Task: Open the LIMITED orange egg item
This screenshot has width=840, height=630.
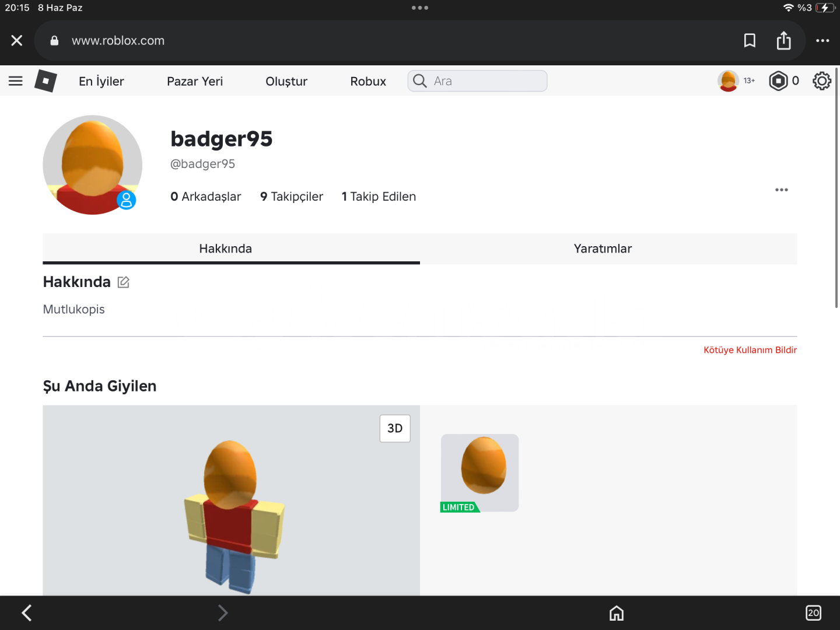Action: pyautogui.click(x=480, y=473)
